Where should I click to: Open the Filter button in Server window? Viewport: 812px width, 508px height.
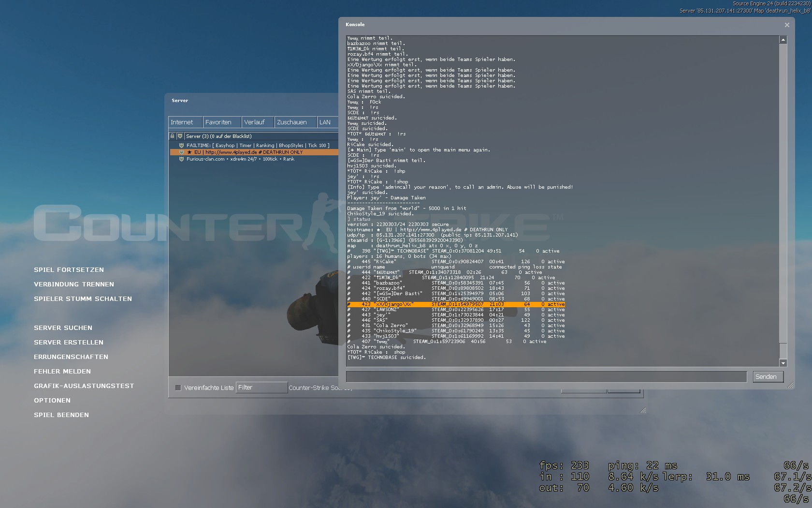261,388
